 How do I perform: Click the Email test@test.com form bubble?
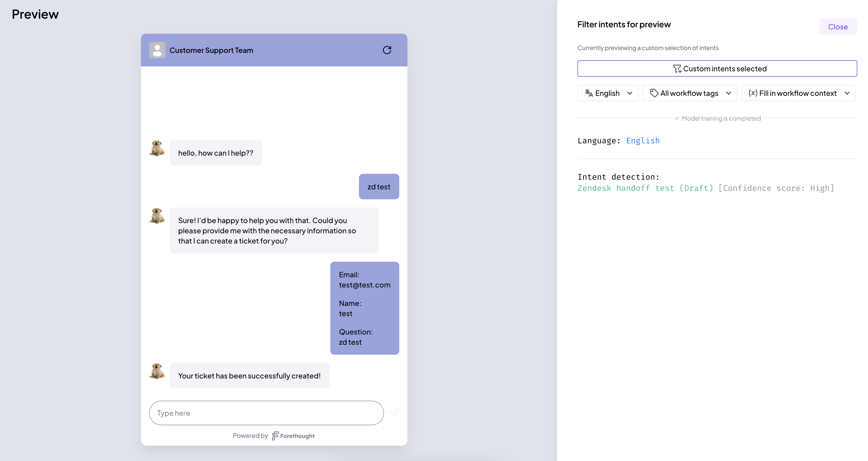365,308
